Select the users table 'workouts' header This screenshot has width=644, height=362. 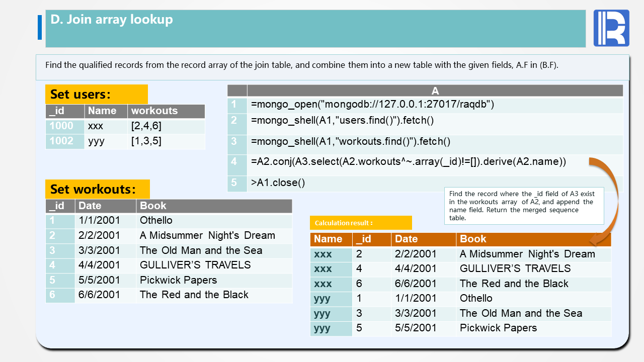point(166,111)
